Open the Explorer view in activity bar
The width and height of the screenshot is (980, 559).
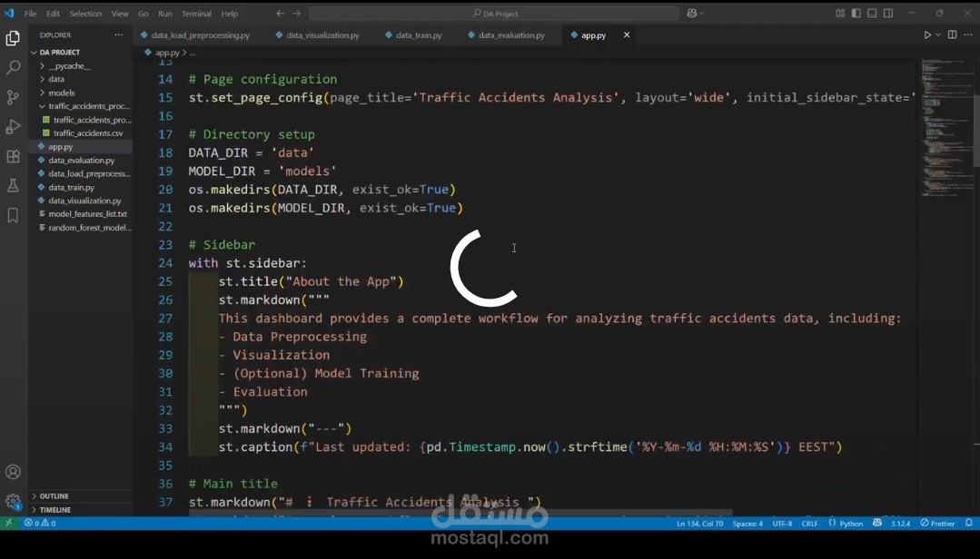click(13, 38)
